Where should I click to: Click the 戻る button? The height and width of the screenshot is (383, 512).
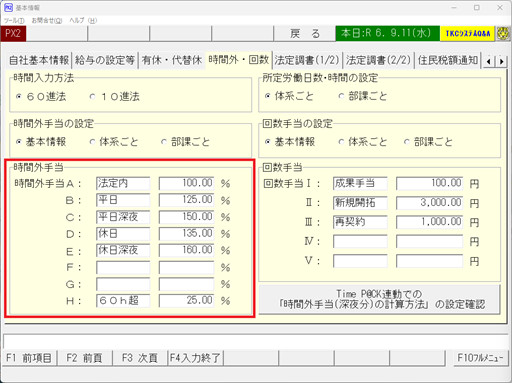coord(305,33)
